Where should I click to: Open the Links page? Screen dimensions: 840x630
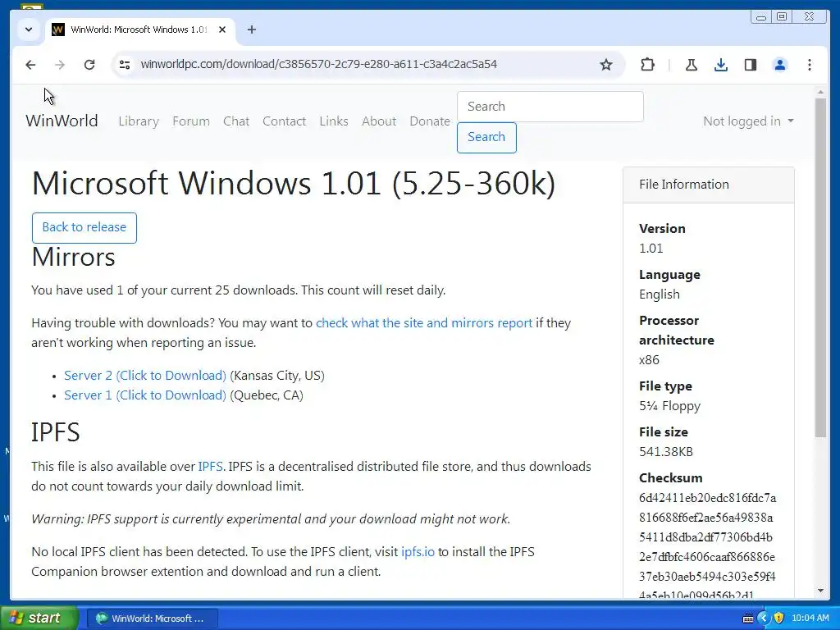[334, 121]
